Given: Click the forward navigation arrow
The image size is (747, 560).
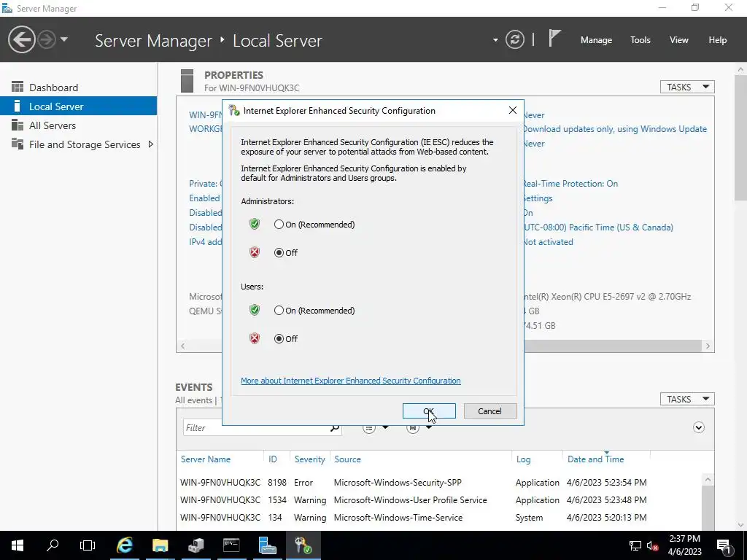Looking at the screenshot, I should [x=47, y=39].
